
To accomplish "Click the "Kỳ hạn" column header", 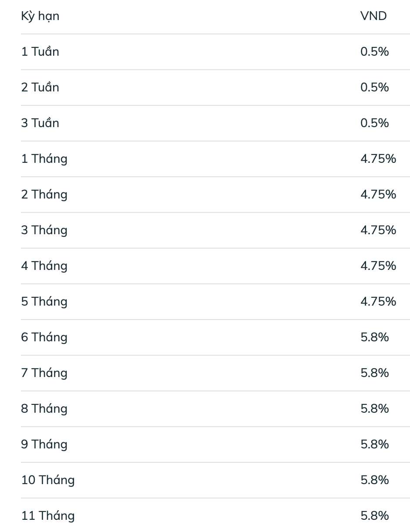I will click(x=40, y=16).
